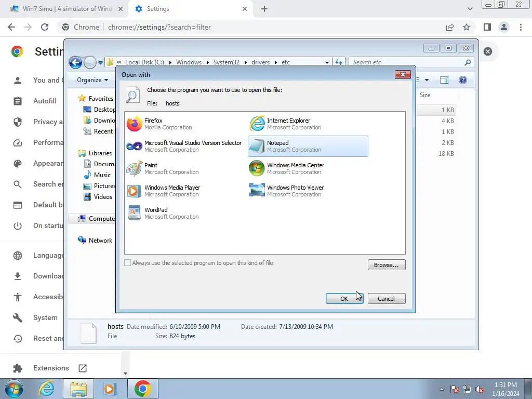Select Windows Media Player entry
The image size is (532, 399).
click(x=164, y=191)
